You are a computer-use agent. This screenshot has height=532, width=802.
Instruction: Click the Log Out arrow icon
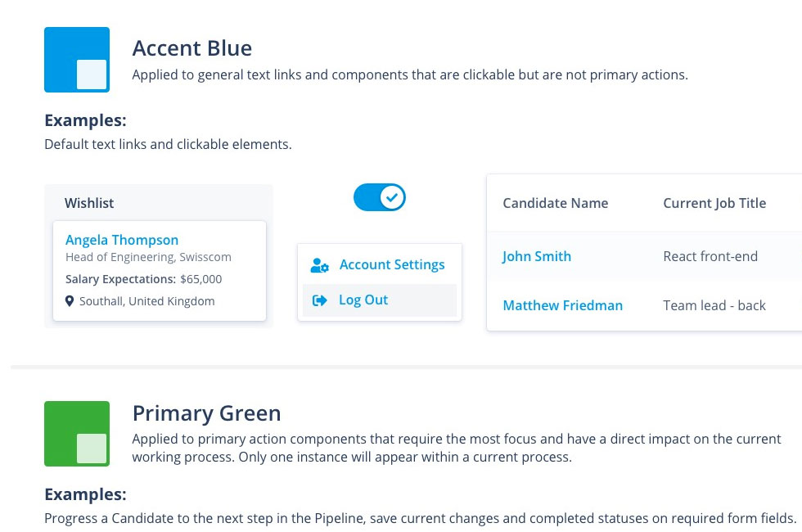point(320,300)
